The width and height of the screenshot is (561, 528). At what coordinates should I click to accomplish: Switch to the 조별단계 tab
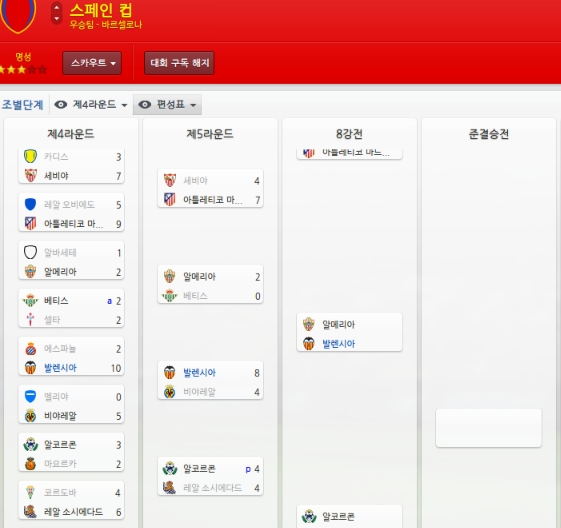point(23,105)
